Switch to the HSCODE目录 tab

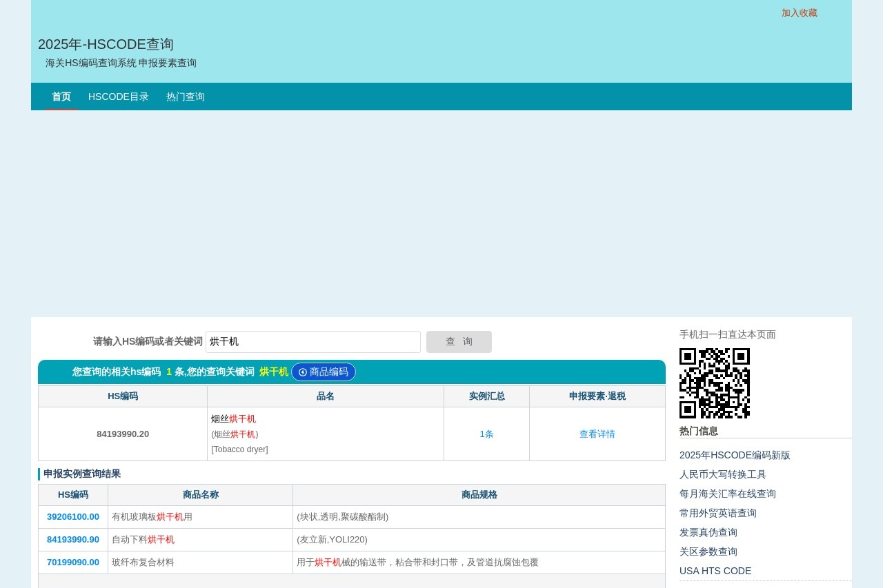click(x=118, y=97)
